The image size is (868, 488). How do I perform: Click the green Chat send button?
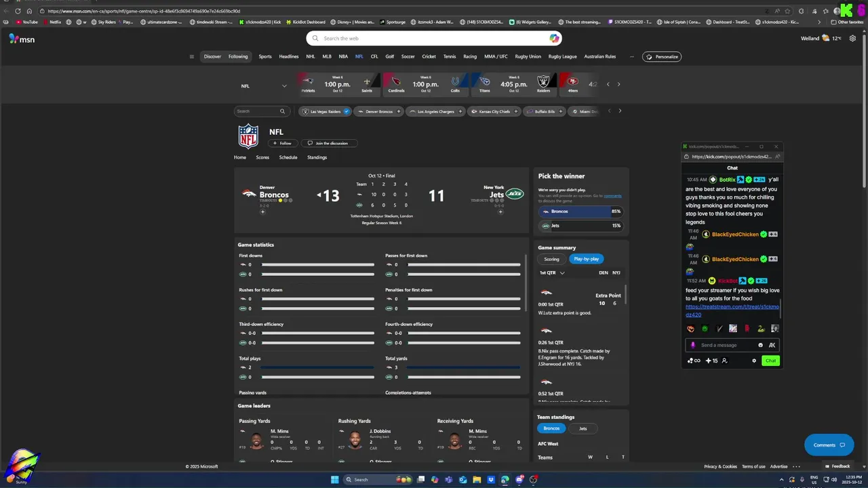point(770,361)
